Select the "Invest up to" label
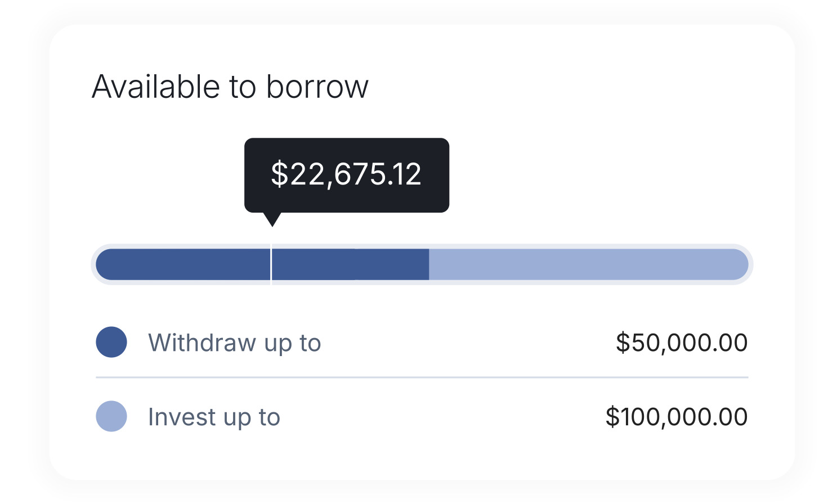The width and height of the screenshot is (837, 504). coord(214,417)
